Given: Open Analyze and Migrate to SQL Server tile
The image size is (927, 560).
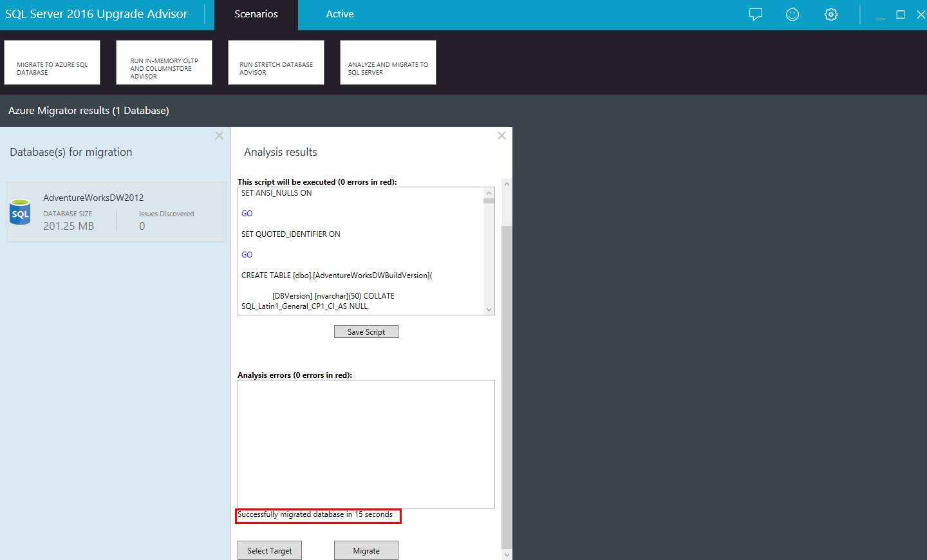Looking at the screenshot, I should (x=388, y=62).
